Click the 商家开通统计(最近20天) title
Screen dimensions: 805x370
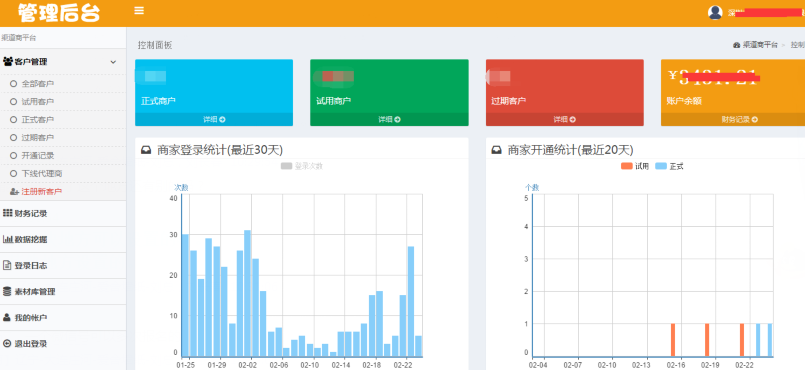coord(570,150)
